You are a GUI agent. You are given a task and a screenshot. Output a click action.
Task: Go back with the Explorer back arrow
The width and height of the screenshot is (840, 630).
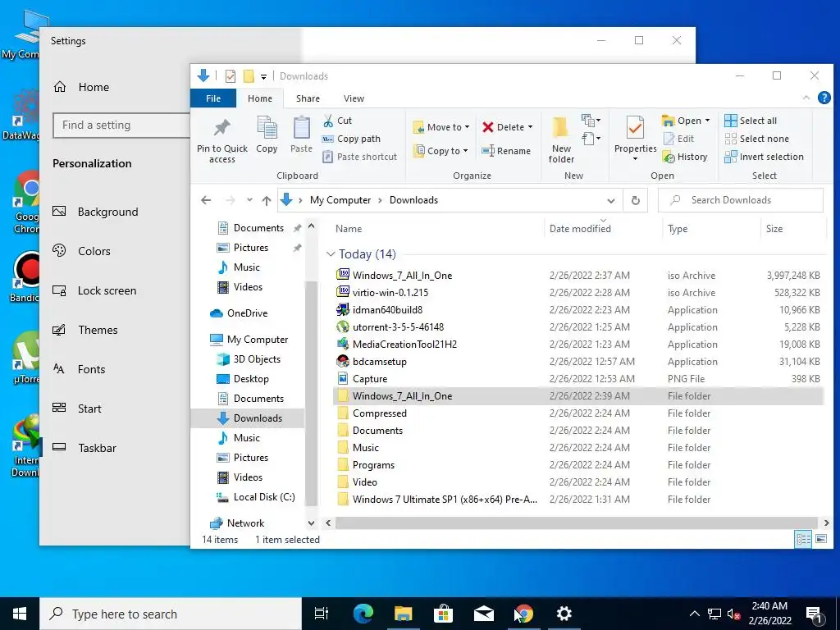pos(206,200)
